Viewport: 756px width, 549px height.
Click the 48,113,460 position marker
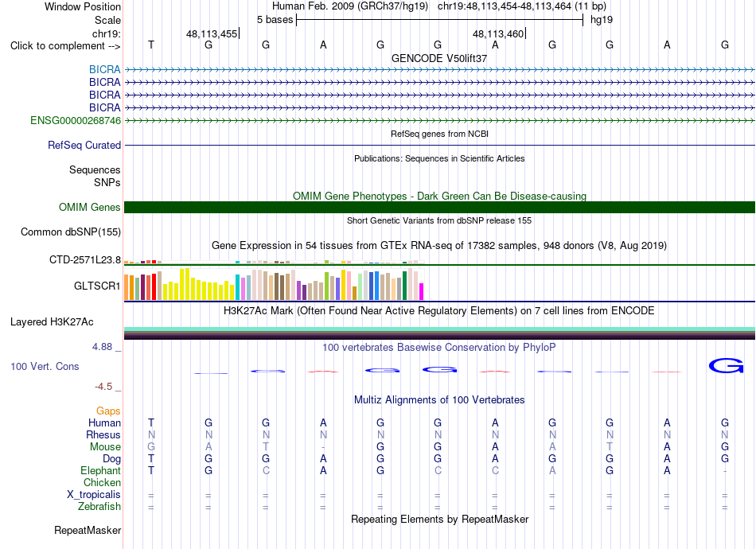tap(498, 33)
